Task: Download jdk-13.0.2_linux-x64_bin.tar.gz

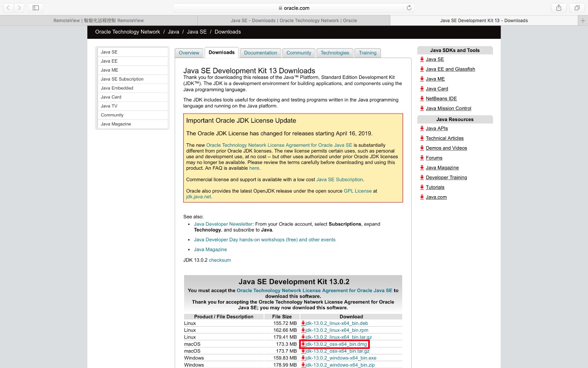Action: pos(339,337)
